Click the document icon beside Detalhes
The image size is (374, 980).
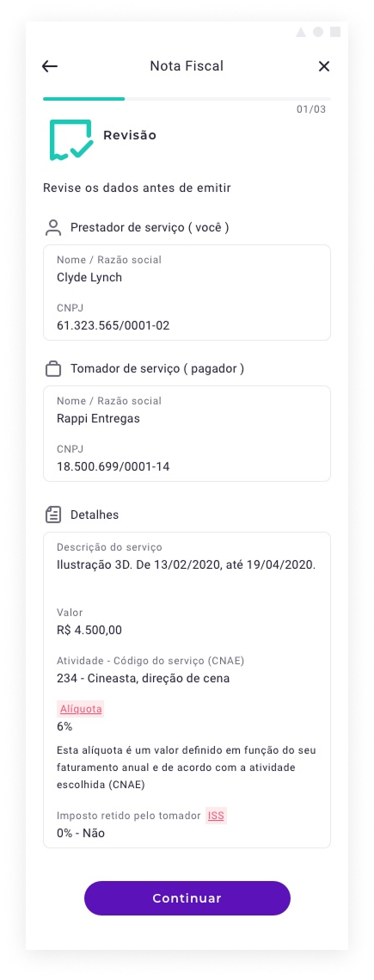tap(53, 515)
